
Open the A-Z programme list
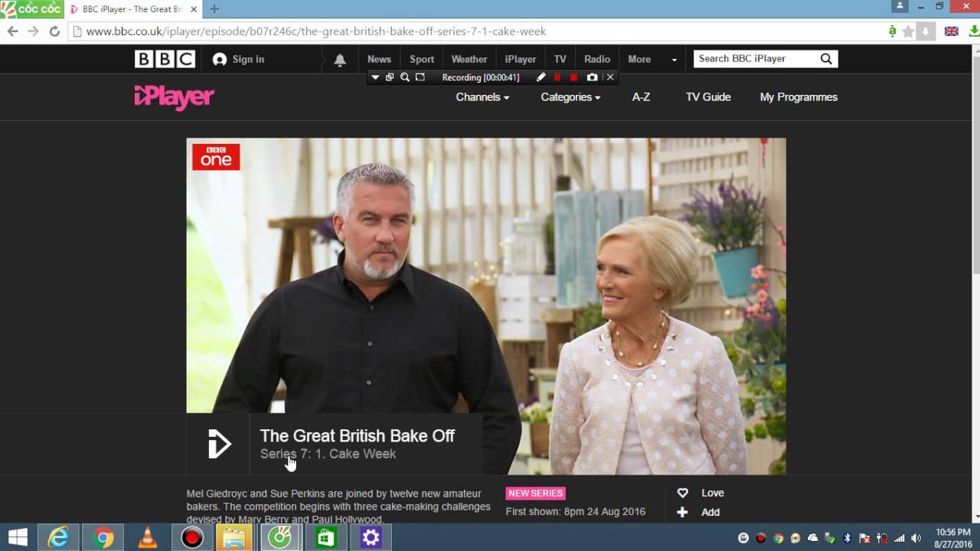coord(641,97)
